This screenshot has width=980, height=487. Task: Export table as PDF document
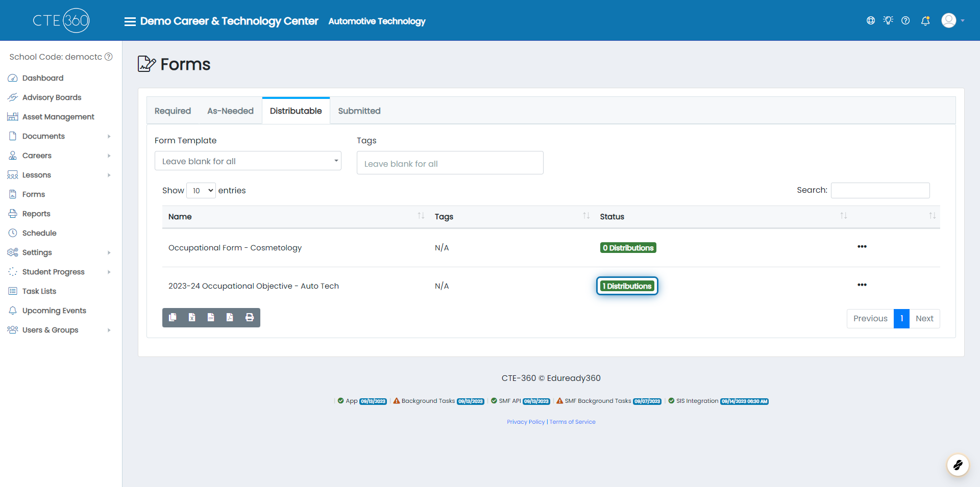[230, 317]
